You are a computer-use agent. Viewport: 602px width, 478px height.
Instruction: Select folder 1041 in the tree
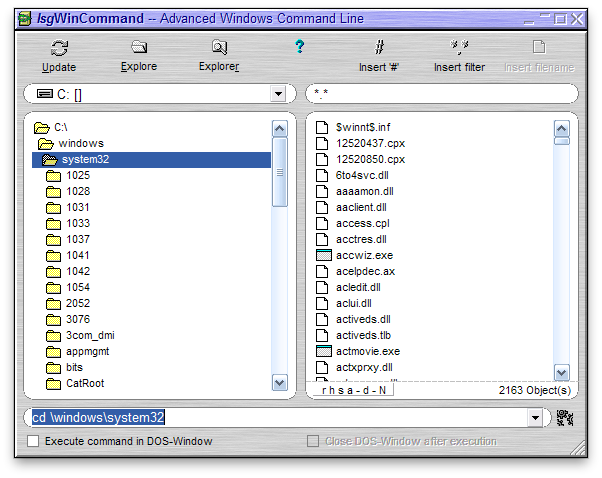(78, 256)
